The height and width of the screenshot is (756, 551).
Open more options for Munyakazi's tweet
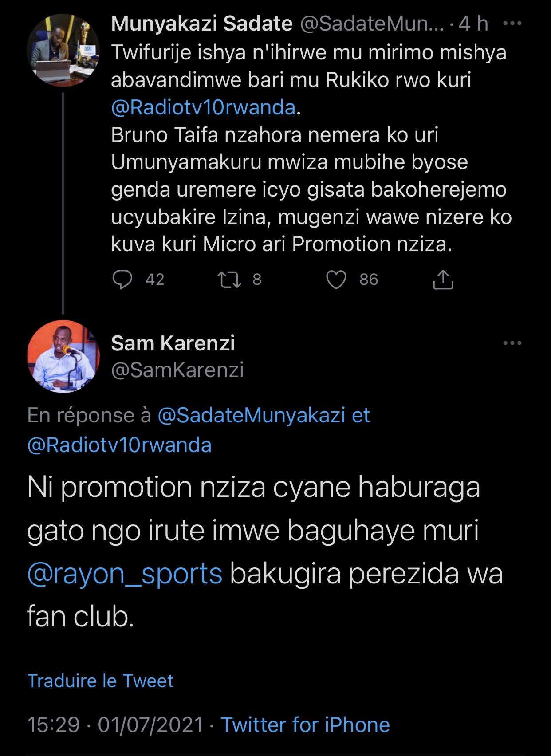(x=512, y=24)
